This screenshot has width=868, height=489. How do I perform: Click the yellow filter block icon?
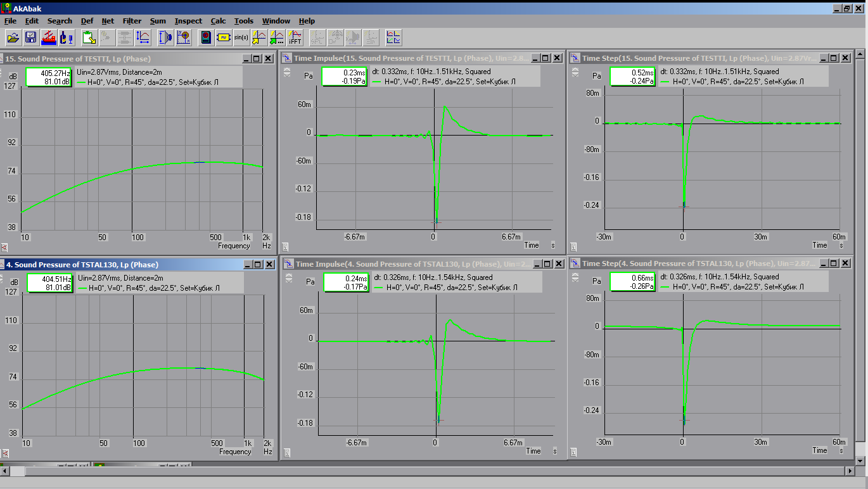click(x=224, y=38)
